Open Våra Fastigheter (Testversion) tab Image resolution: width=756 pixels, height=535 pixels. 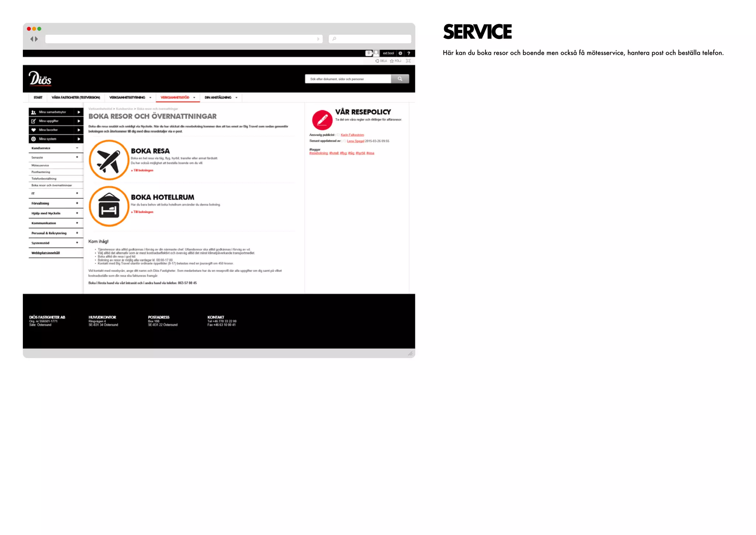click(76, 98)
